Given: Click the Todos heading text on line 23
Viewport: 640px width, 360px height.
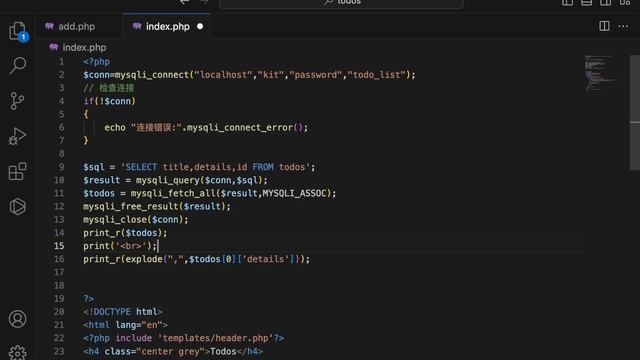Looking at the screenshot, I should click(x=223, y=351).
